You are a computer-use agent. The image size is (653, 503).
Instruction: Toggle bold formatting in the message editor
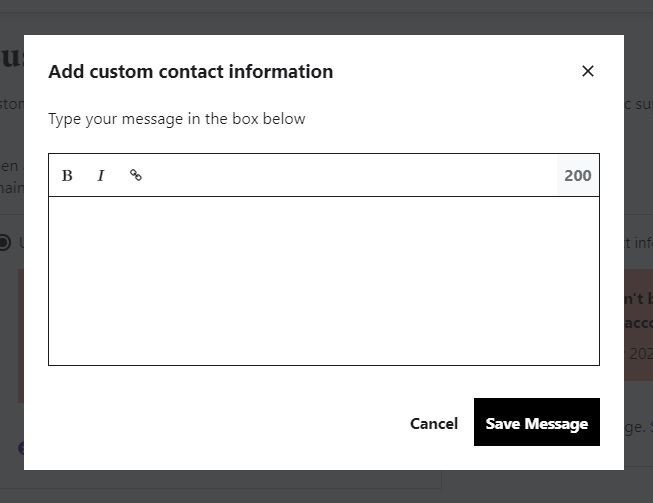tap(67, 176)
